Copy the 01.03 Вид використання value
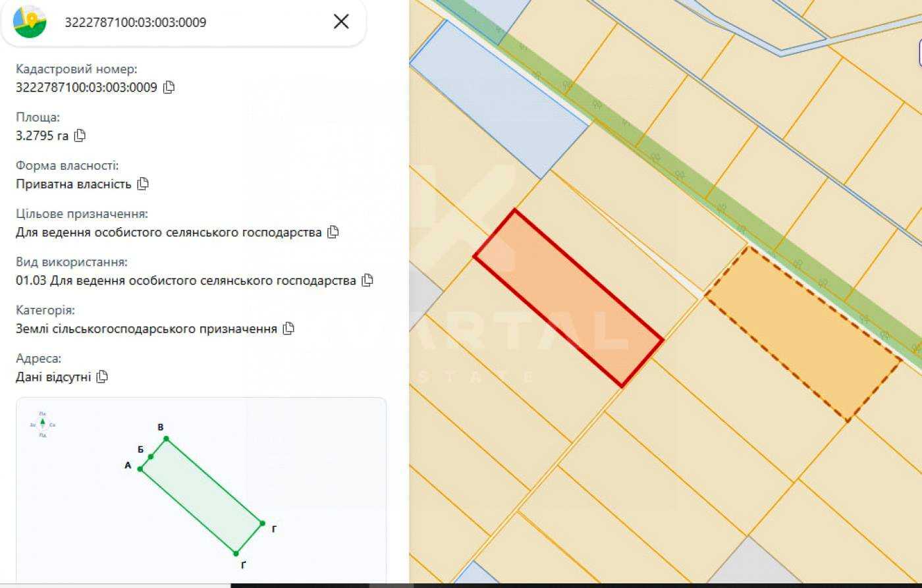This screenshot has width=922, height=588. [367, 280]
